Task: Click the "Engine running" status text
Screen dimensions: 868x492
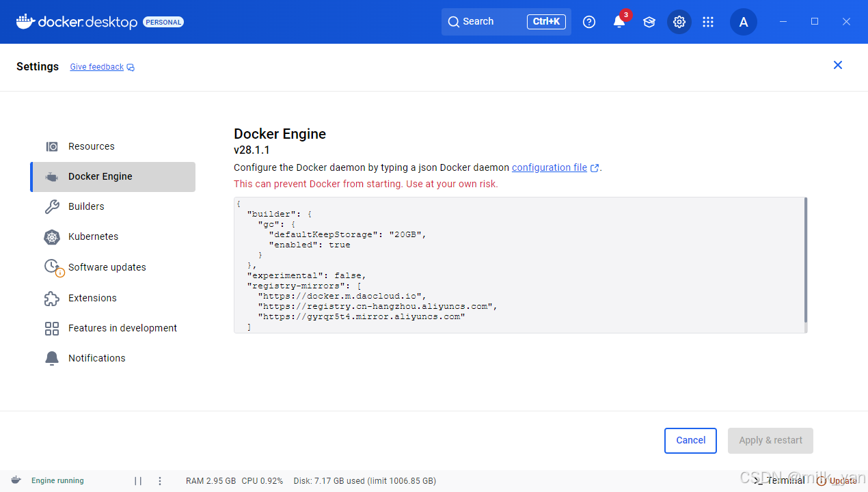Action: coord(57,481)
